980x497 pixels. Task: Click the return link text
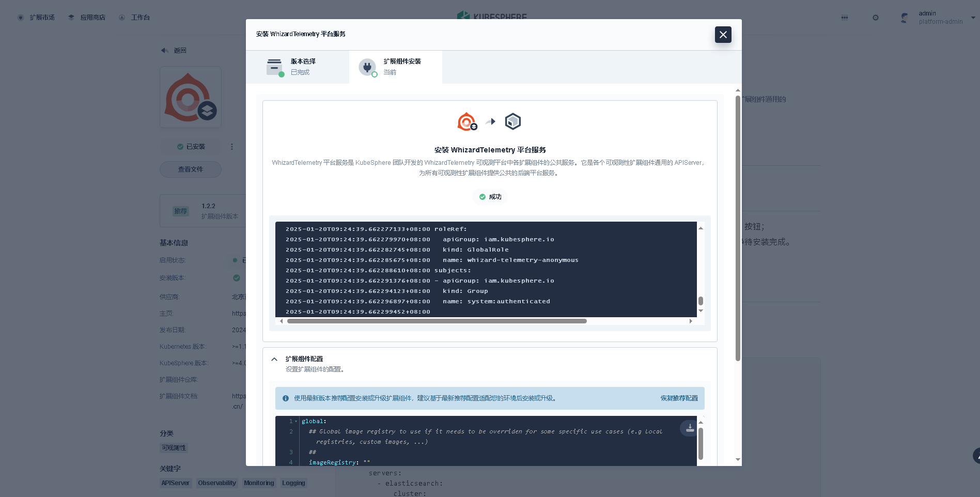point(180,51)
